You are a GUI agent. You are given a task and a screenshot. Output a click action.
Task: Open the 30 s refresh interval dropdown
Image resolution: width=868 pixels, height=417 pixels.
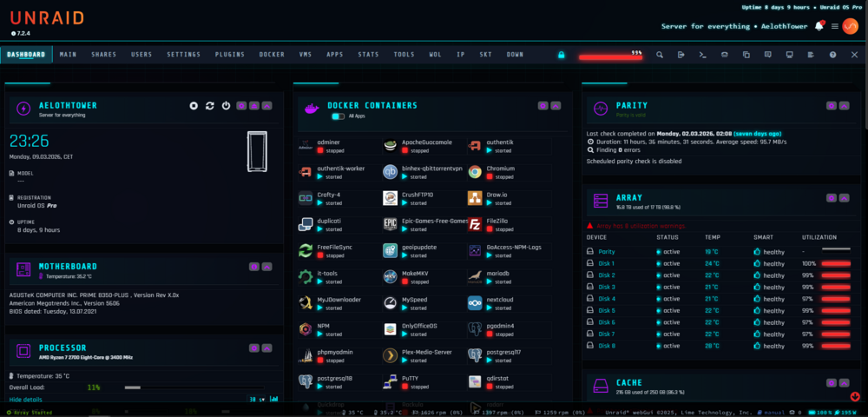(x=256, y=399)
